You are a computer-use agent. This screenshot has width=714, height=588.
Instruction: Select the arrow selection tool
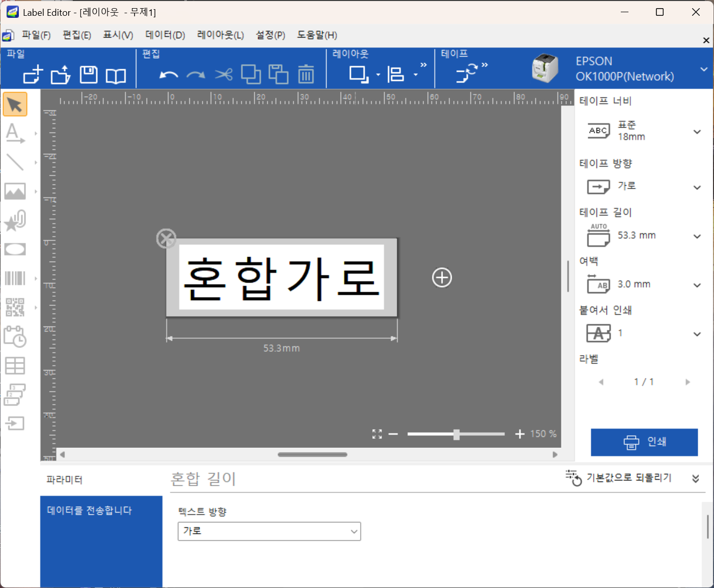(15, 105)
